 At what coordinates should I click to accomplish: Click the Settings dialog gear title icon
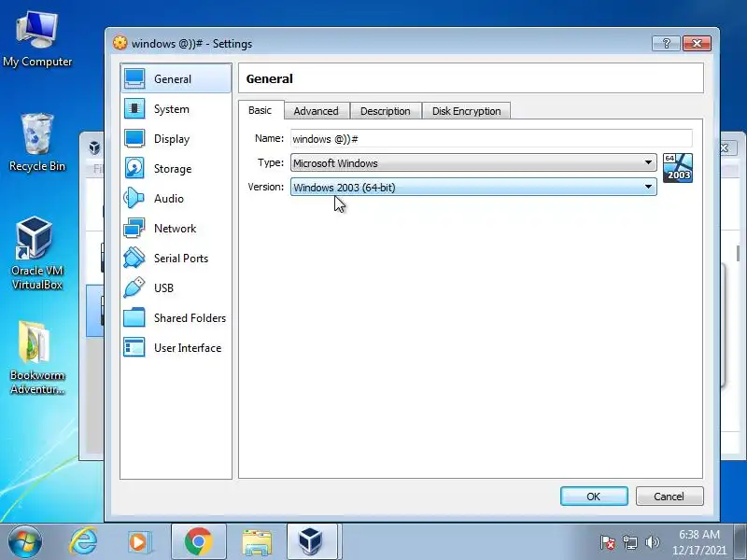tap(120, 43)
